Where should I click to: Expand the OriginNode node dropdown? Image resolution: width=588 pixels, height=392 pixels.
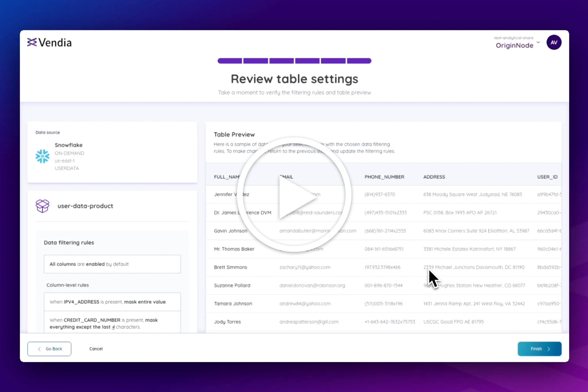click(538, 42)
